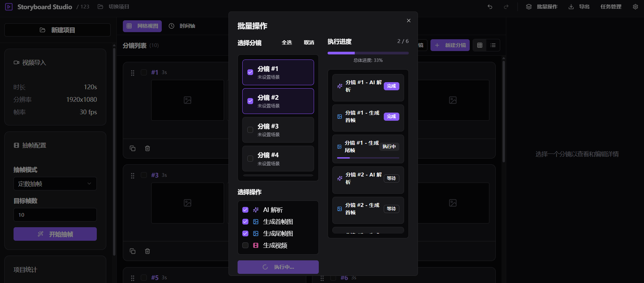Click AI 解析 sparkle icon in operations
Screen dimensions: 644x283
pyautogui.click(x=256, y=210)
